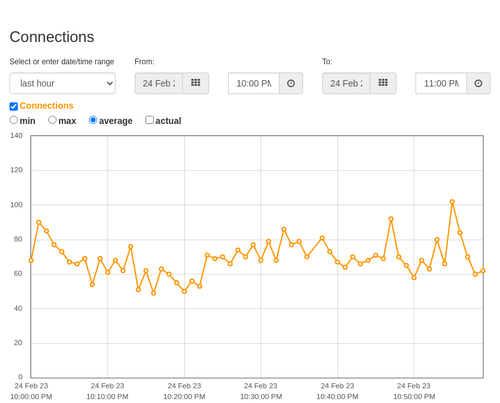Open the To time clock icon
The width and height of the screenshot is (500, 403).
[478, 83]
